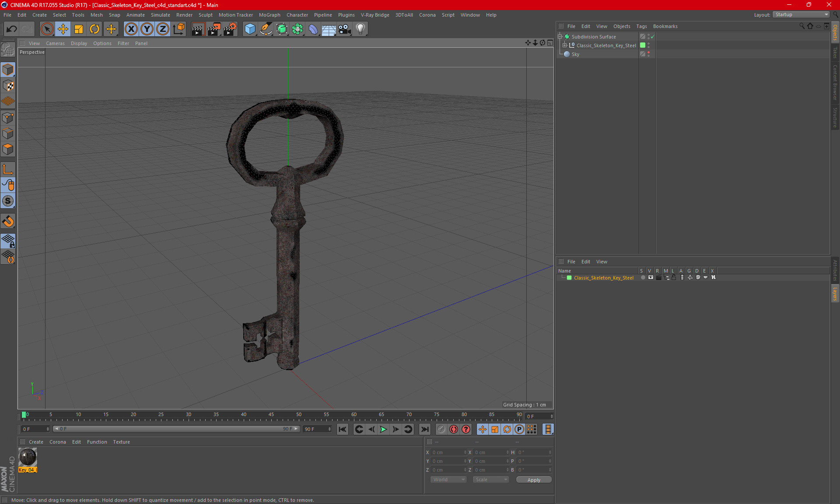Click the Classic_Skeleton_Key_Steel green layer swatch
The image size is (840, 504).
point(643,45)
